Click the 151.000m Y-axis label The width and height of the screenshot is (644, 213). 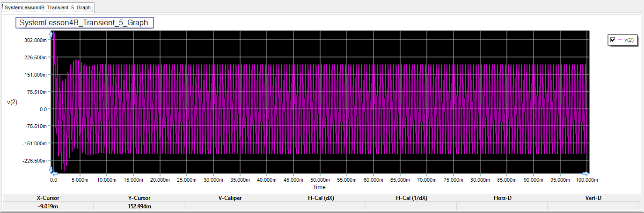[x=35, y=75]
